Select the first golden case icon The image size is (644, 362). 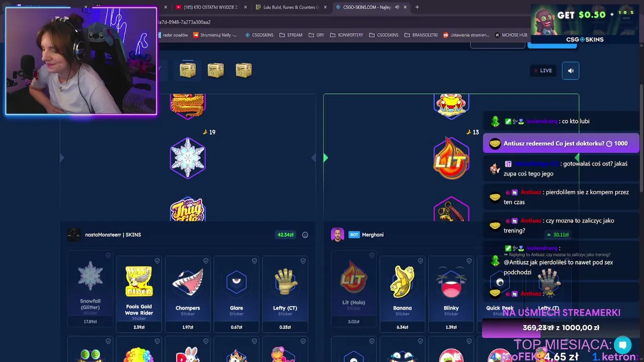188,70
